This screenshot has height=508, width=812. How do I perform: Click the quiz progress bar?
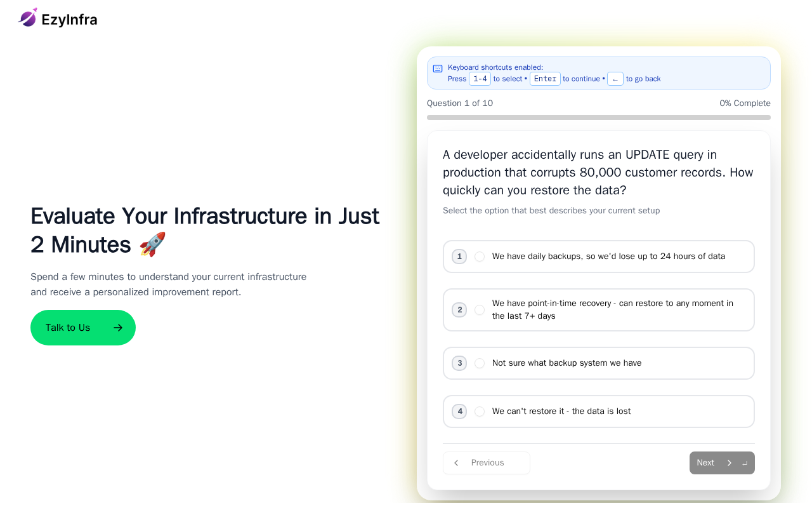click(598, 117)
